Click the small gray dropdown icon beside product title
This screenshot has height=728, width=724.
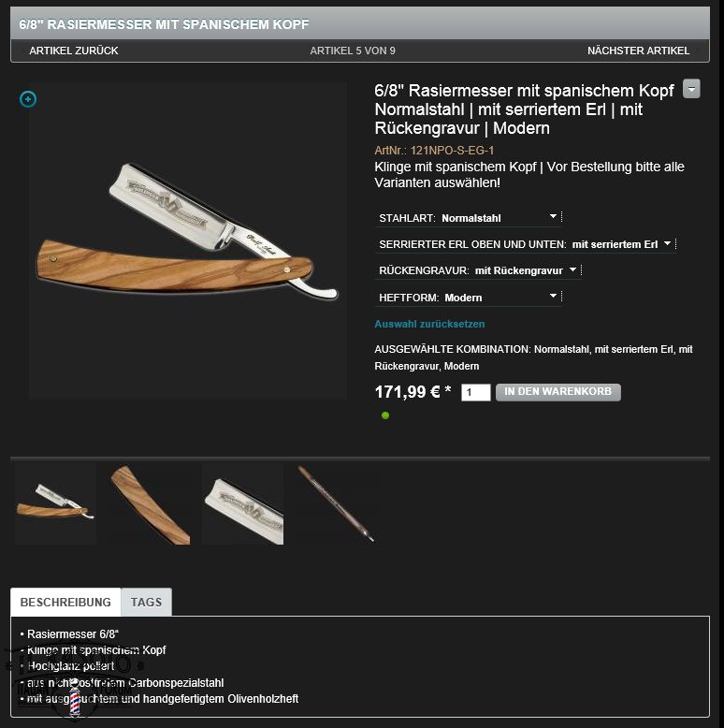691,89
